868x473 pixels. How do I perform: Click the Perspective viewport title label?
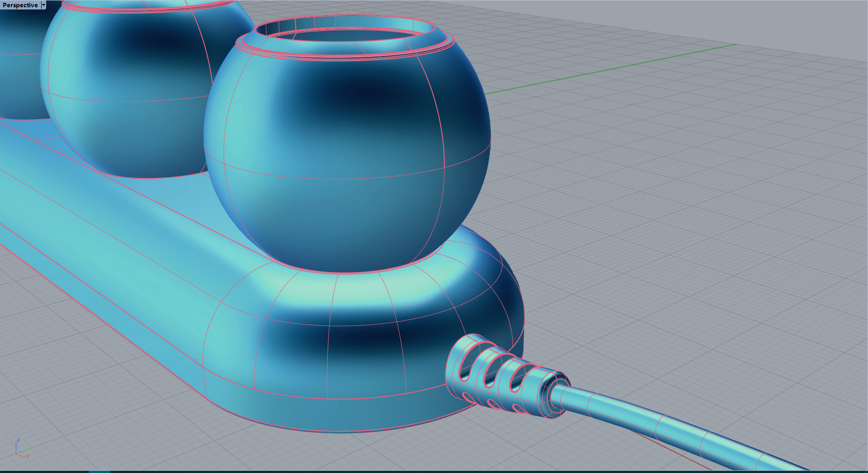[x=20, y=5]
